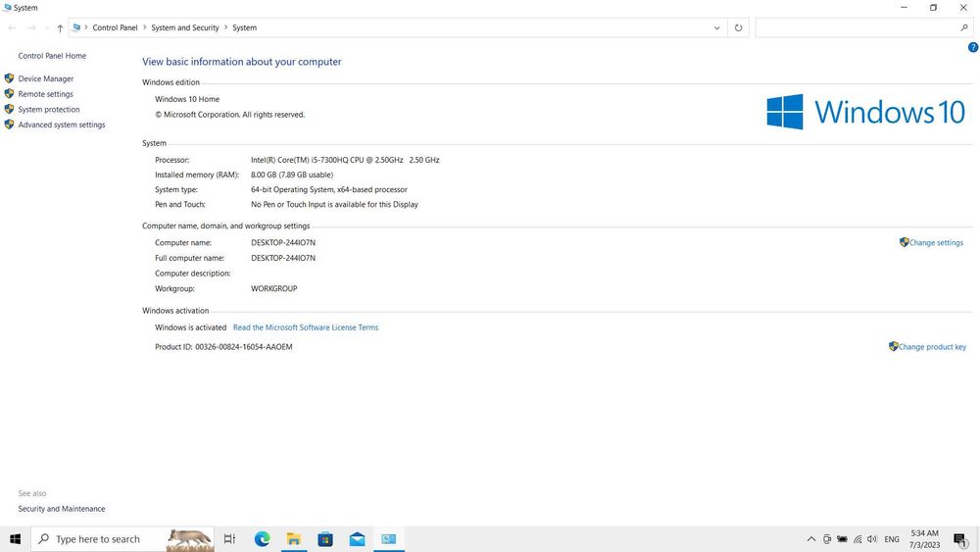Image resolution: width=980 pixels, height=552 pixels.
Task: Click the computer icon in address bar
Action: coord(76,27)
